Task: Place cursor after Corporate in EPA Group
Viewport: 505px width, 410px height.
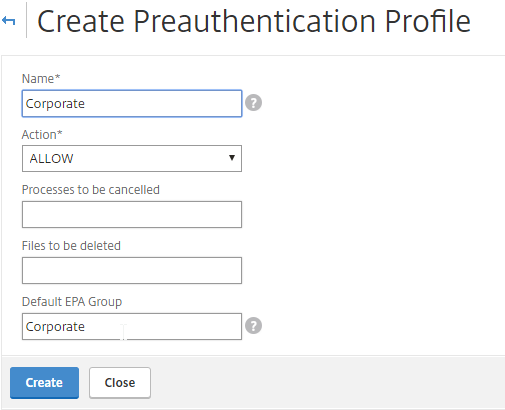Action: coord(86,327)
